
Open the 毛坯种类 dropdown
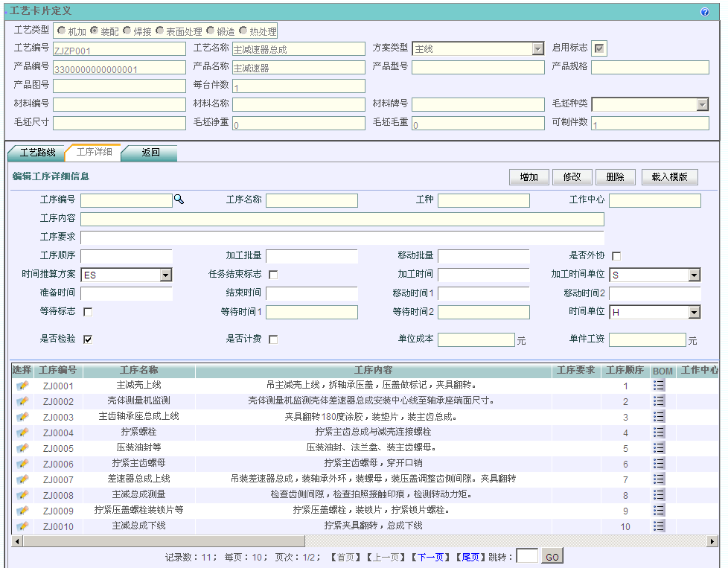click(x=702, y=105)
